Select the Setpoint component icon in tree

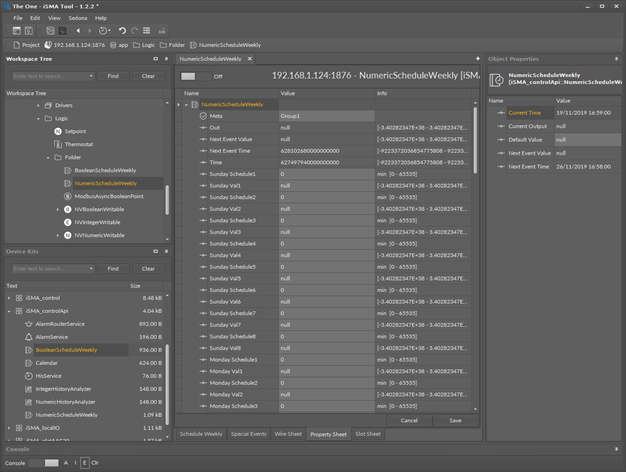pos(56,131)
